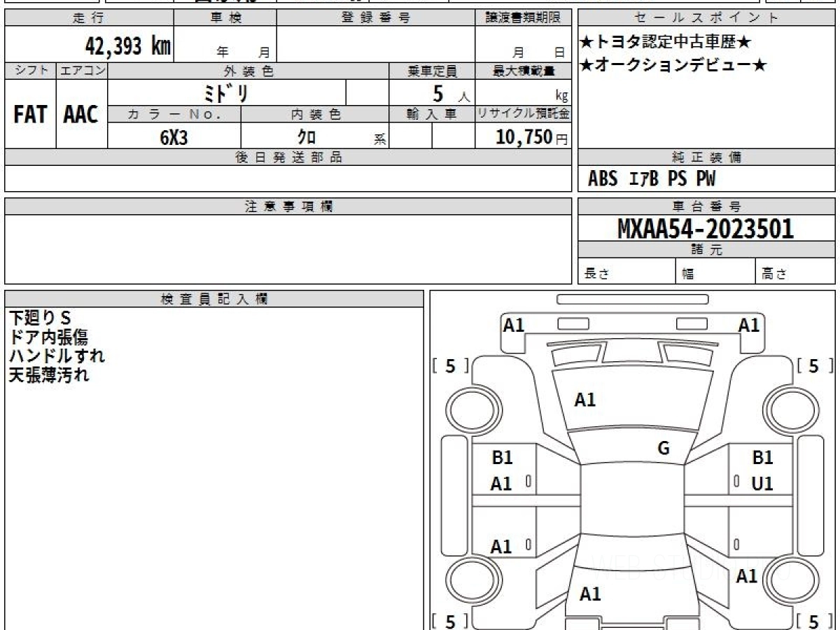Click the 譲渡書類期限 header cell
Viewport: 840px width, 630px height.
523,18
